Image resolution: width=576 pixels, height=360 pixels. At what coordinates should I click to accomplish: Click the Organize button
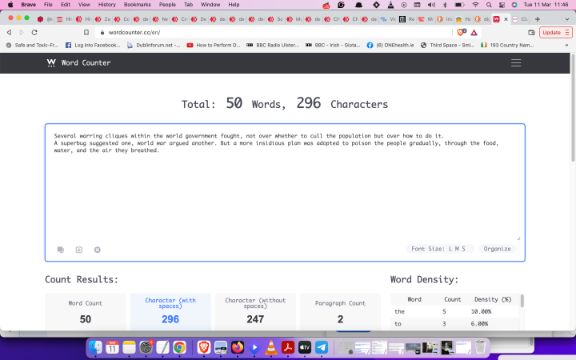[x=497, y=249]
